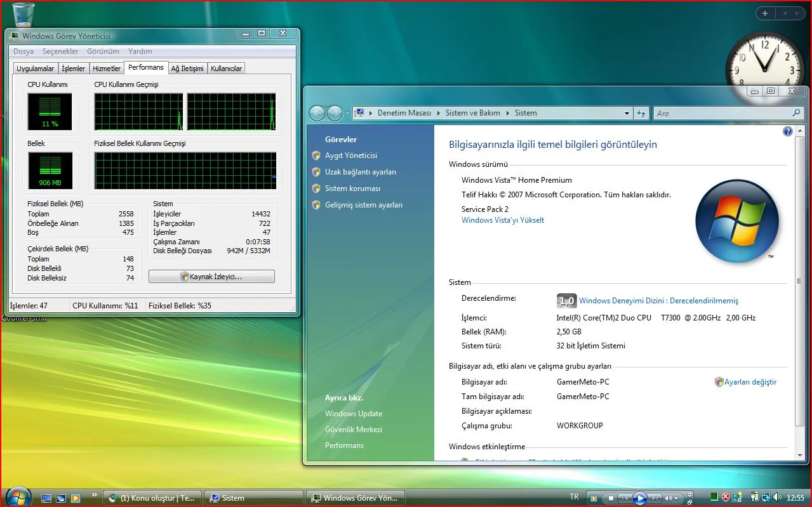Click TR language bar indicator
The height and width of the screenshot is (507, 812).
point(574,497)
